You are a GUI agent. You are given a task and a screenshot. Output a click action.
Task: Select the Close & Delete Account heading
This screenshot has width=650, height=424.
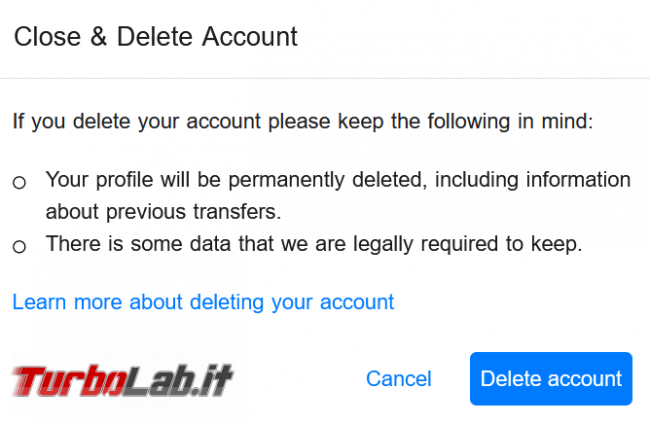pyautogui.click(x=155, y=36)
